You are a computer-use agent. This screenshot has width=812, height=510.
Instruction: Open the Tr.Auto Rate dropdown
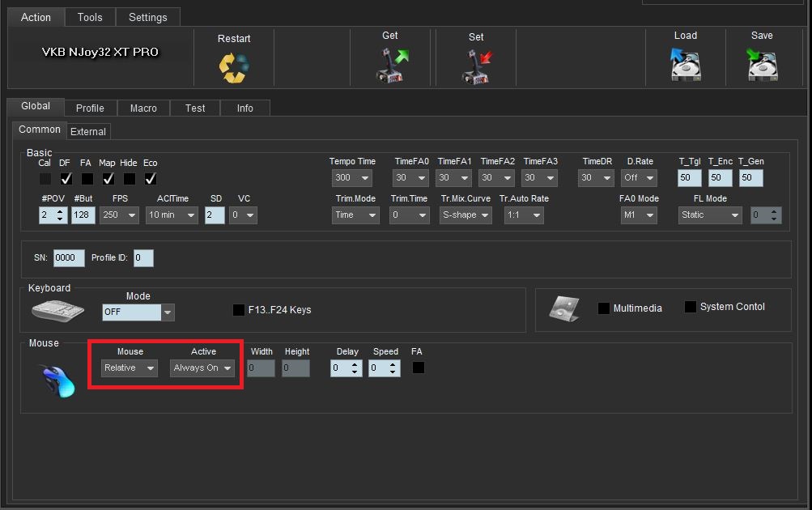pyautogui.click(x=524, y=215)
